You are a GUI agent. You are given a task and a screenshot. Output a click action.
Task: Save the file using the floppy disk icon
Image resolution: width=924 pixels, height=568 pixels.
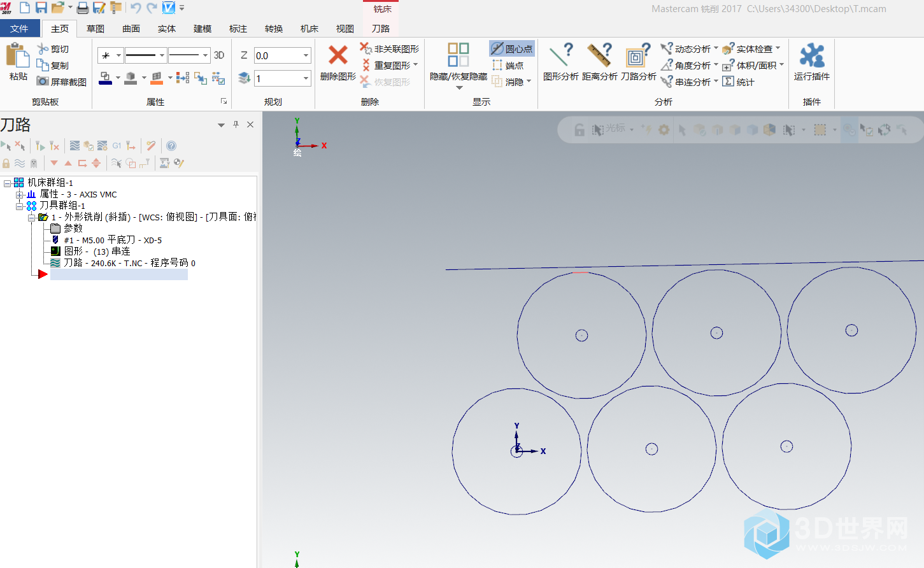point(41,8)
